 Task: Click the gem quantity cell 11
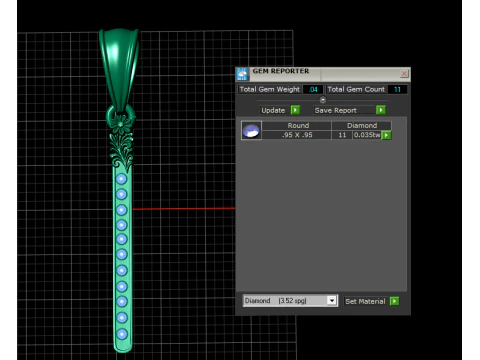[x=342, y=135]
